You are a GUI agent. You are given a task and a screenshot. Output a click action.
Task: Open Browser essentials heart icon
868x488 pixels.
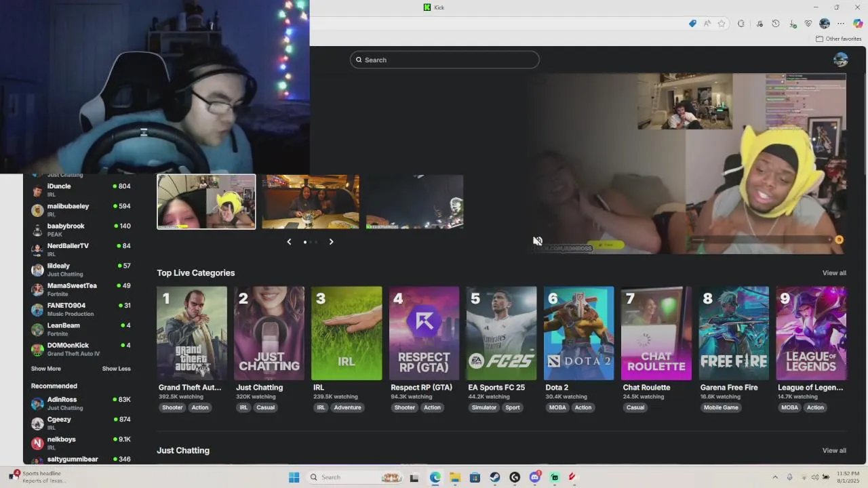(808, 23)
